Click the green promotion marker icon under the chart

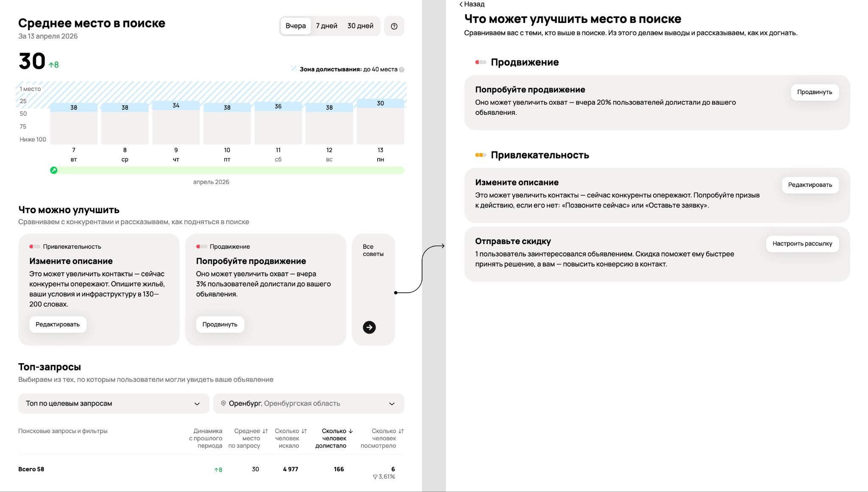pos(54,170)
